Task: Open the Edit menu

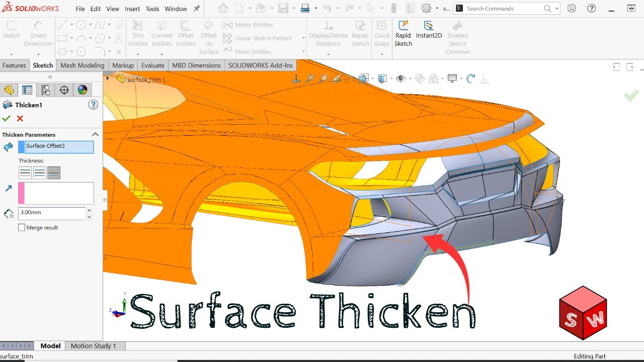Action: coord(95,9)
